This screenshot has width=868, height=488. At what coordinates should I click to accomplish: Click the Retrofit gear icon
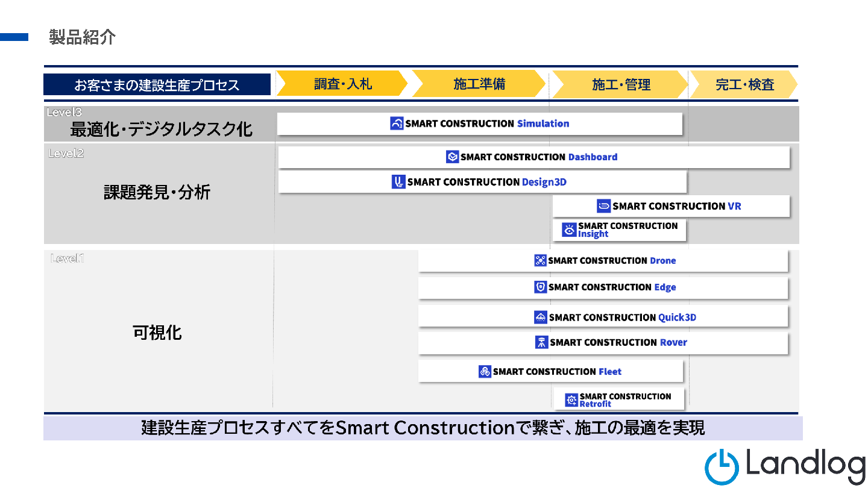pyautogui.click(x=571, y=399)
